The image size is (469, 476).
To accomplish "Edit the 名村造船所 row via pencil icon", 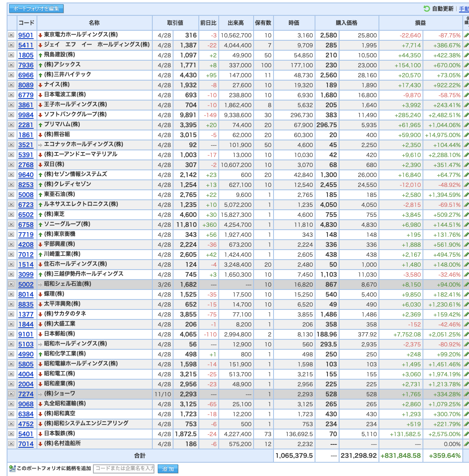I will pyautogui.click(x=466, y=444).
